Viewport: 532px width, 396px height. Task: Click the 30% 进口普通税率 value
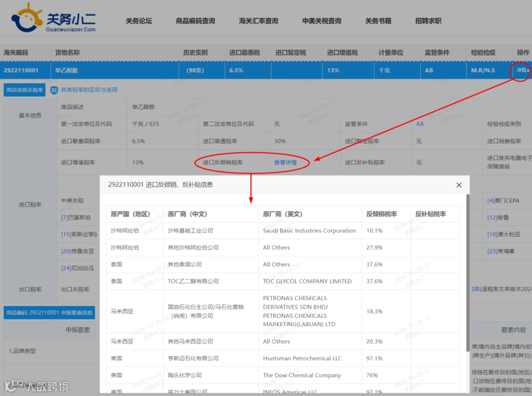[x=280, y=141]
